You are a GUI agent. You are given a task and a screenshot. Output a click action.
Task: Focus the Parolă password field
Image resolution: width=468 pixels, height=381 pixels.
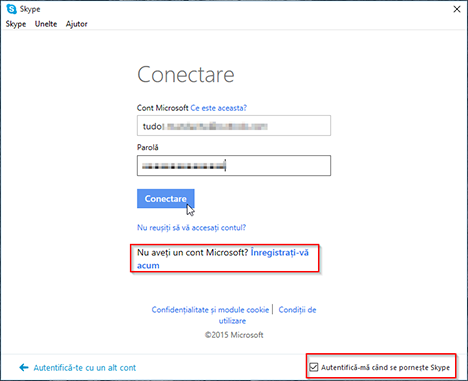tap(234, 165)
